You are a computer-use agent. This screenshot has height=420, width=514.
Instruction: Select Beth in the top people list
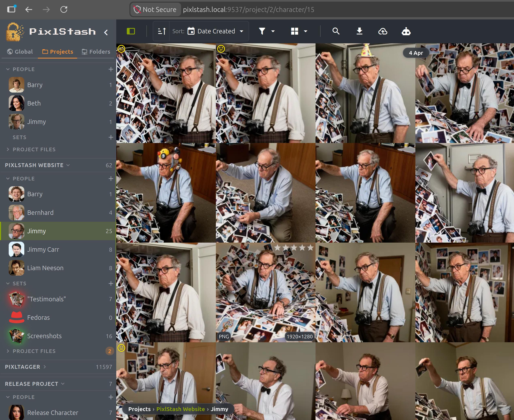click(58, 103)
